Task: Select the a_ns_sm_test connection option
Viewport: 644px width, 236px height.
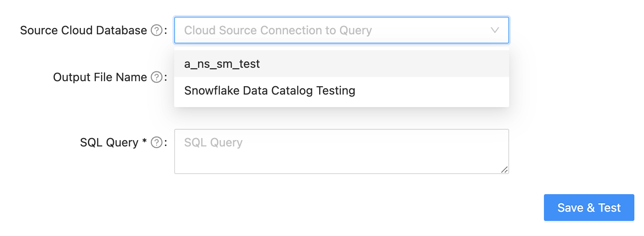Action: (x=222, y=64)
